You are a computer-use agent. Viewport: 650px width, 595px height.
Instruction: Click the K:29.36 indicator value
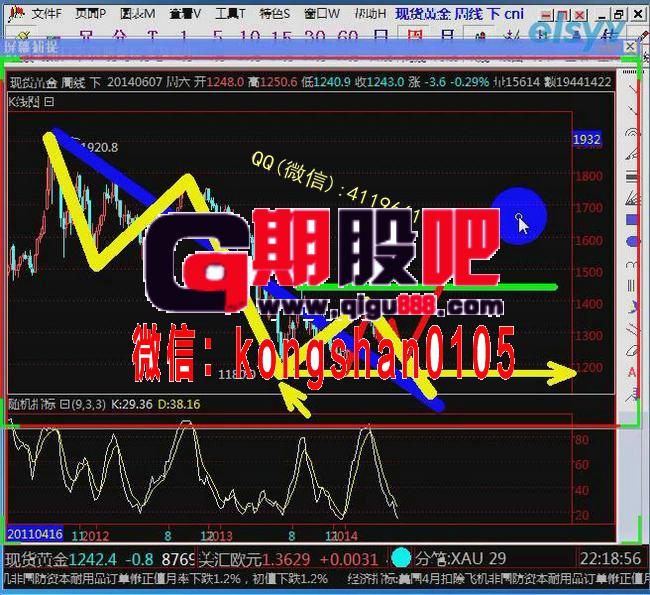pos(132,404)
